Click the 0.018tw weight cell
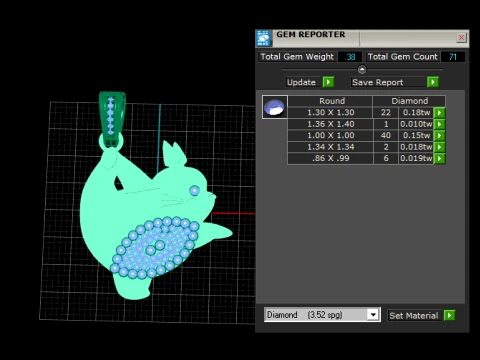The width and height of the screenshot is (480, 360). 416,147
